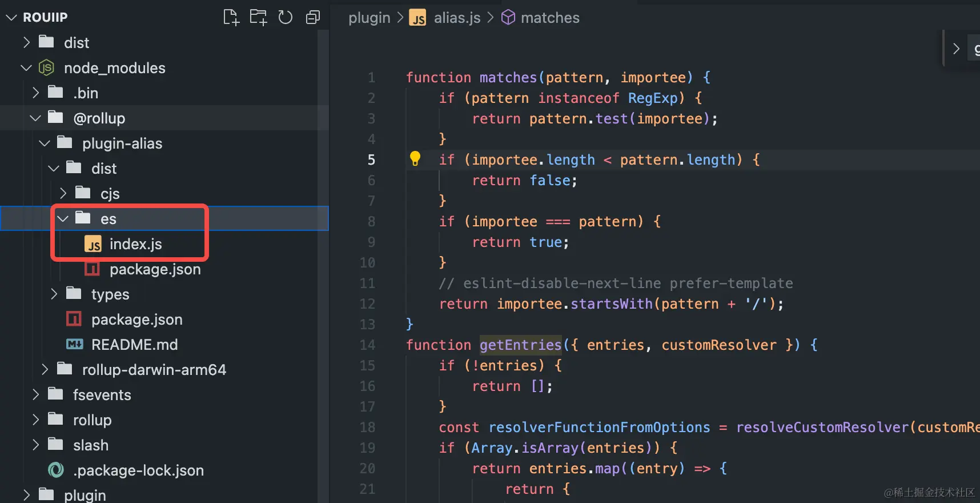Screen dimensions: 980x503
Task: Click the lightbulb code action icon
Action: 415,159
